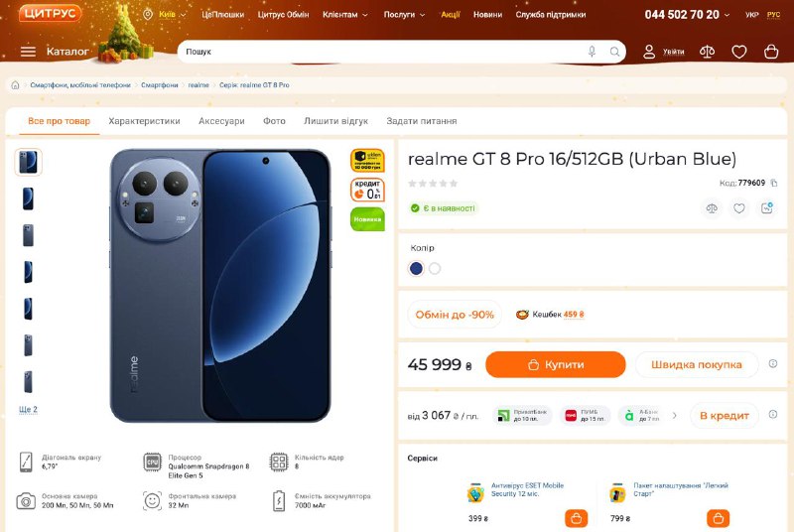Expand the Послуги dropdown menu

pyautogui.click(x=404, y=15)
